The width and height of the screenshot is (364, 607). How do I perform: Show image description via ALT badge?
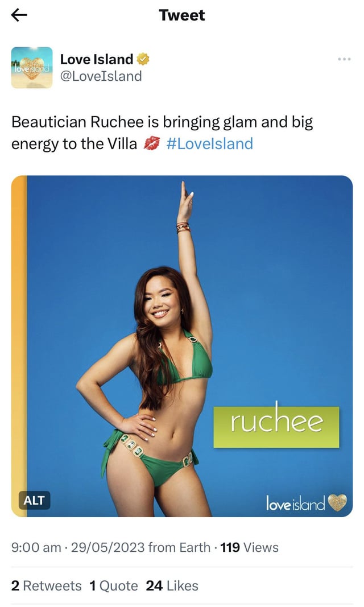pos(34,501)
